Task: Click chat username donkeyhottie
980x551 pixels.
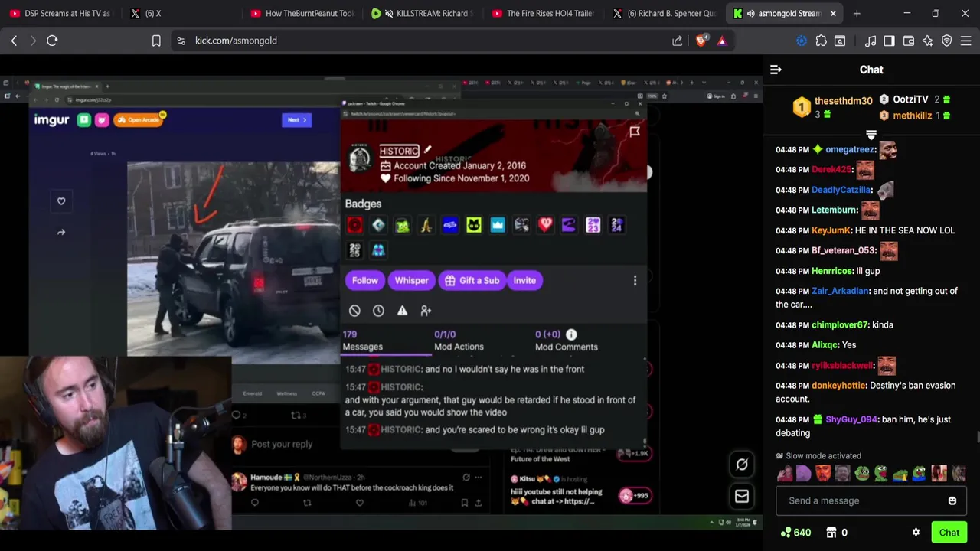Action: 839,386
